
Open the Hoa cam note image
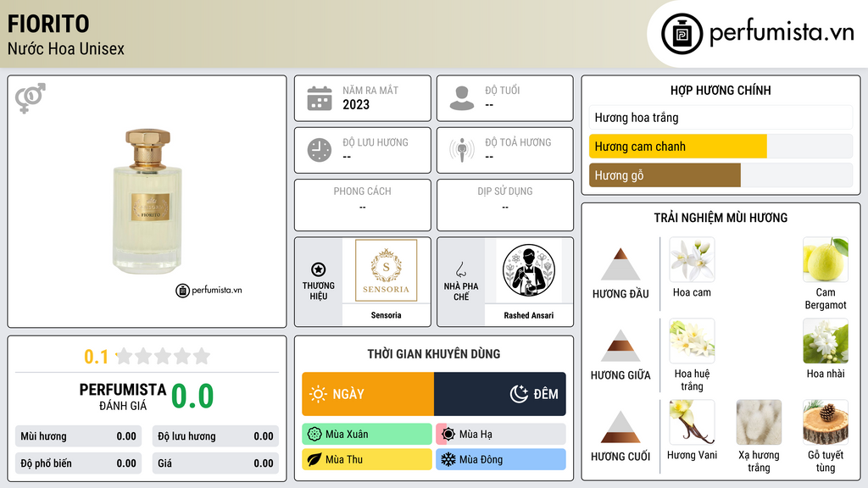point(692,260)
